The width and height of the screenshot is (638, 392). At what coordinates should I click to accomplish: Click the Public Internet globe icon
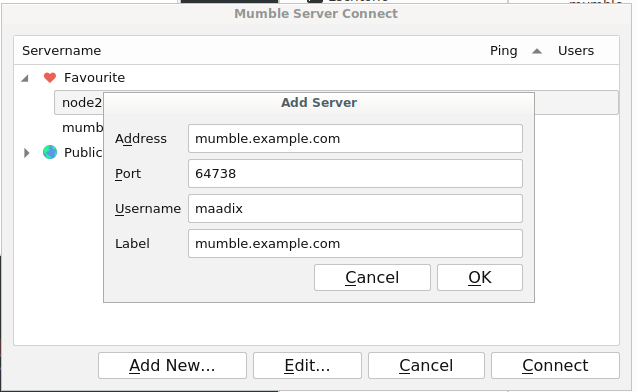50,152
